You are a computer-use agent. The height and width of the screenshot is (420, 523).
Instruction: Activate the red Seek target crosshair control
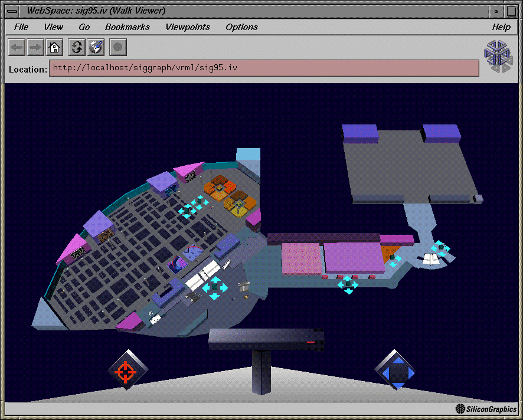pyautogui.click(x=126, y=370)
